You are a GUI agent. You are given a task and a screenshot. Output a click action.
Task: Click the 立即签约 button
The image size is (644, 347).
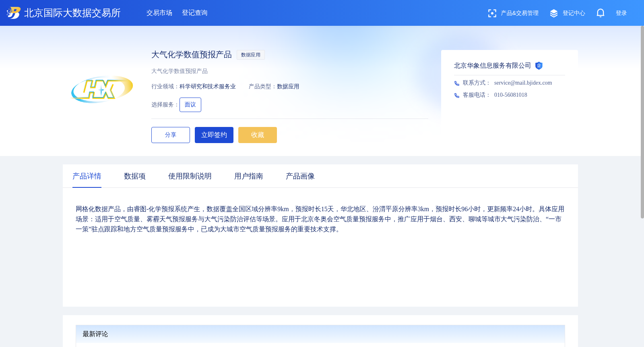pos(214,135)
